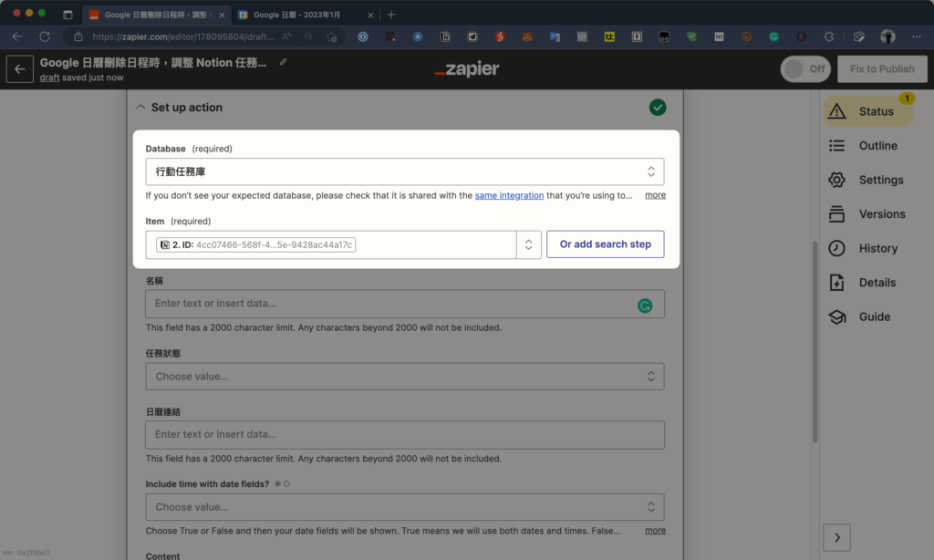Click Or add search step button

(x=606, y=244)
